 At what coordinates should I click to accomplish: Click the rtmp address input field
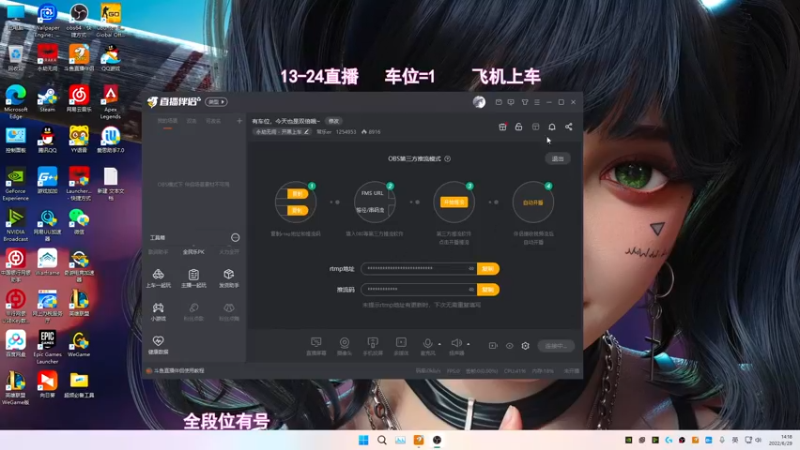tap(419, 268)
